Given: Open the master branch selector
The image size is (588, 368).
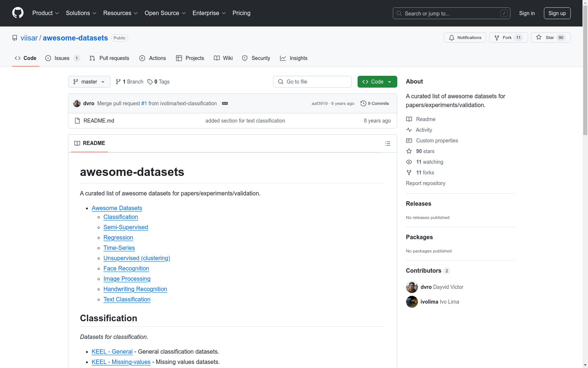Looking at the screenshot, I should (x=89, y=82).
